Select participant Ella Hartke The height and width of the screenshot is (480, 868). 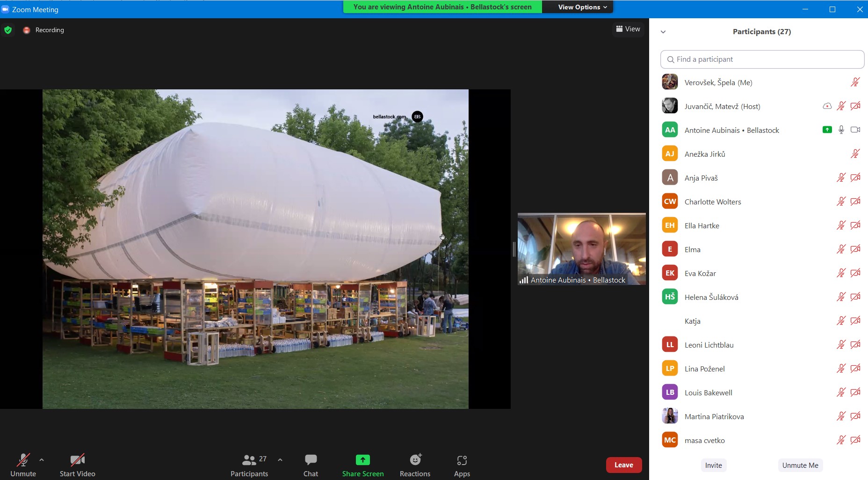click(x=762, y=225)
